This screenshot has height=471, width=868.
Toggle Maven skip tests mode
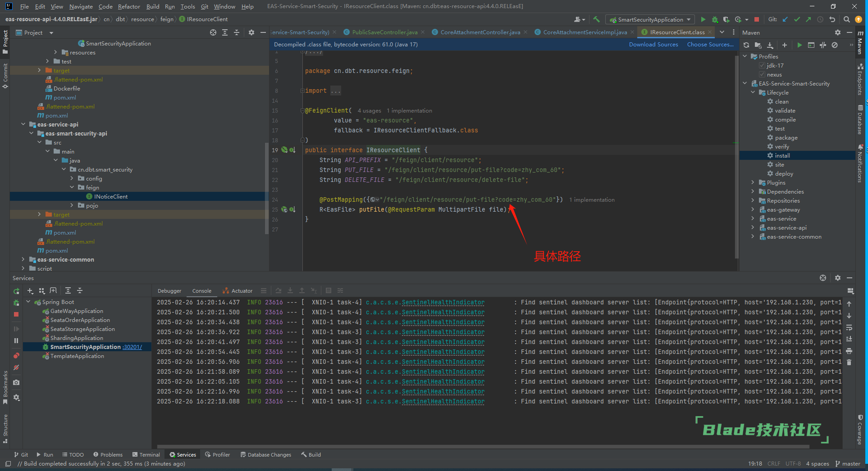(835, 45)
